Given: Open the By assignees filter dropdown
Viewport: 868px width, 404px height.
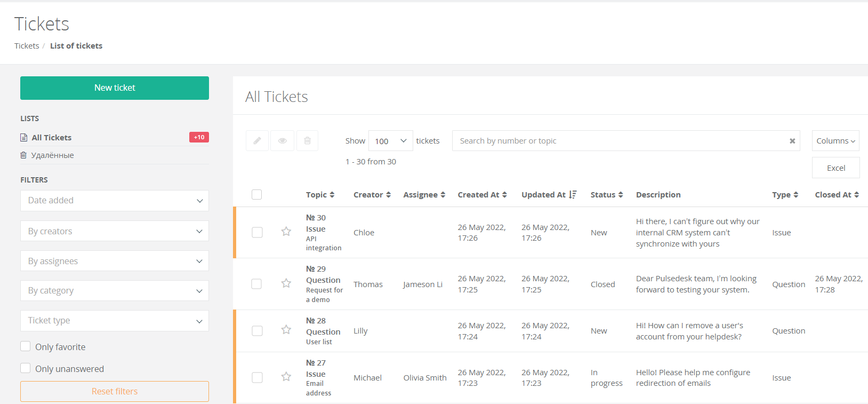Looking at the screenshot, I should tap(115, 261).
